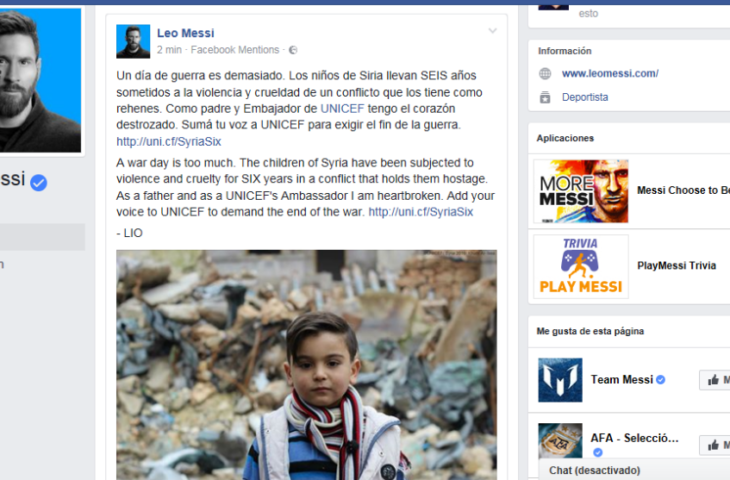Follow first uni.cf/SyriaSix link
Screen dimensions: 730x480
pyautogui.click(x=169, y=142)
